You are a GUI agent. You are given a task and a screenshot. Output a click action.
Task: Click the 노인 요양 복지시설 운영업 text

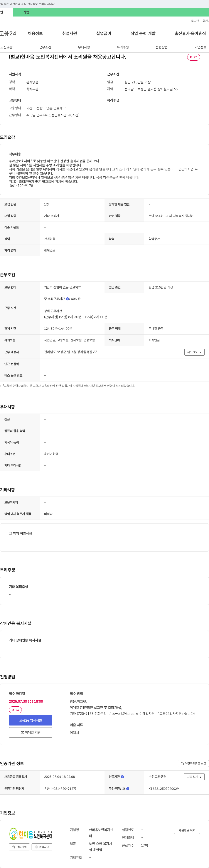coord(101,847)
